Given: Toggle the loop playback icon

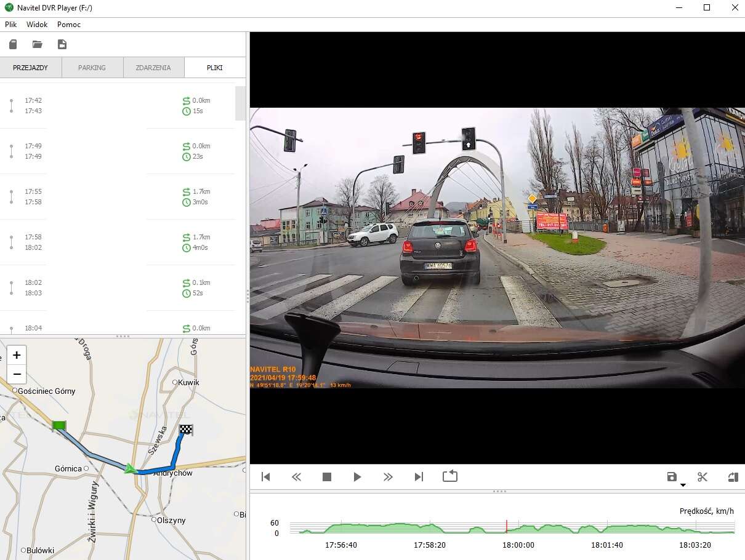Looking at the screenshot, I should pyautogui.click(x=450, y=476).
